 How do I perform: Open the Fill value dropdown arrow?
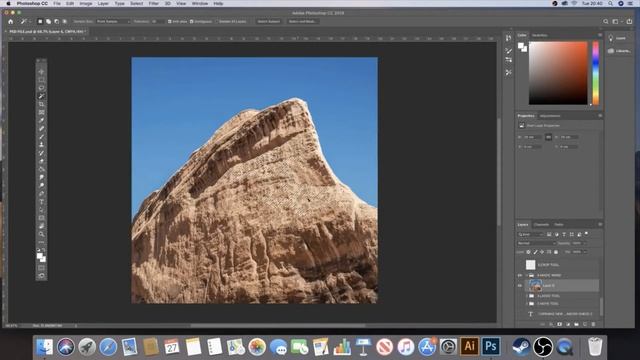[584, 252]
